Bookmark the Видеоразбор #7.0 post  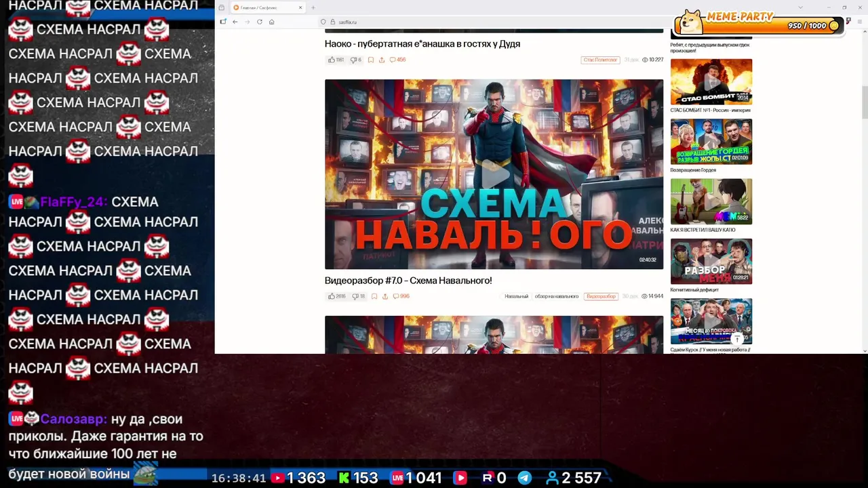[374, 296]
